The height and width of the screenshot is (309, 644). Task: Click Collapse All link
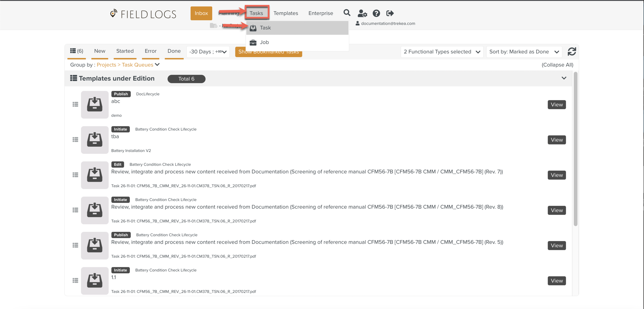[557, 65]
